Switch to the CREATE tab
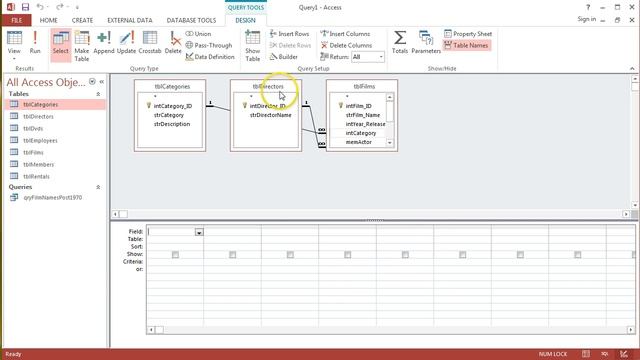The image size is (640, 360). pyautogui.click(x=82, y=20)
